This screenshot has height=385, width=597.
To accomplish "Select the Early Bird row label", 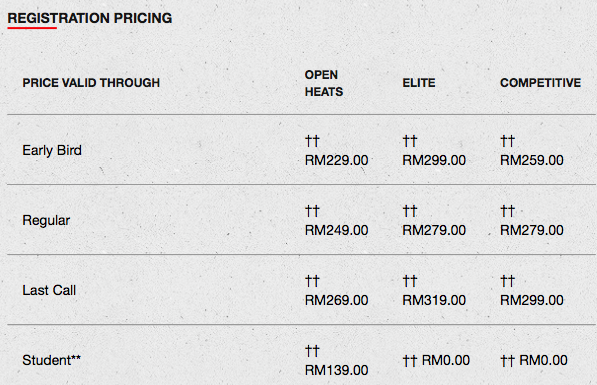I will coord(52,150).
